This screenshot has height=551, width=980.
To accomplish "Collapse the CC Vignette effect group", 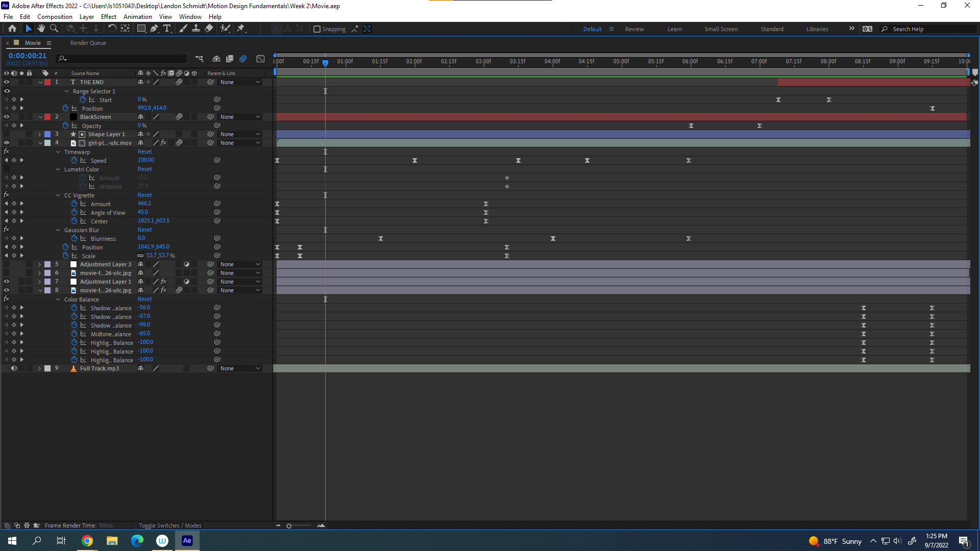I will click(x=58, y=195).
